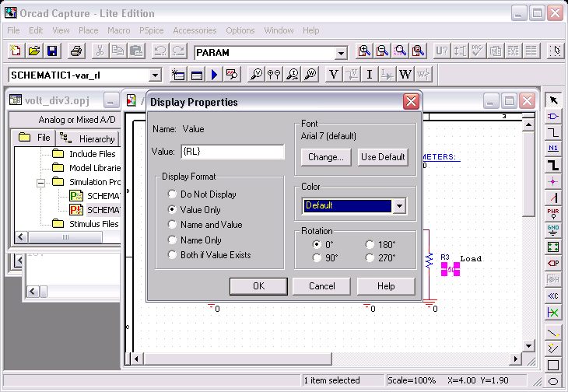Set rotation to 0 degrees
The width and height of the screenshot is (568, 392).
tap(317, 245)
